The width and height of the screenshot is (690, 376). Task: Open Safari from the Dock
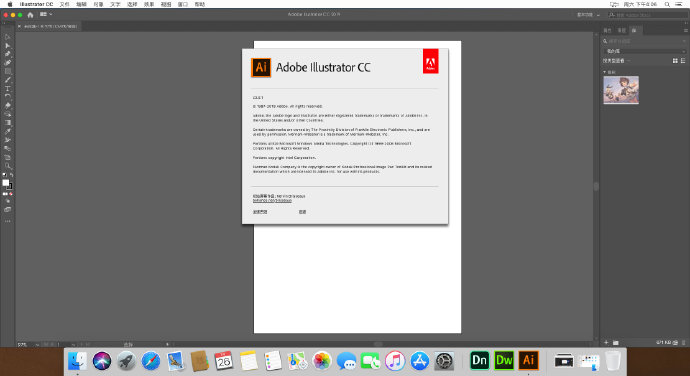(x=151, y=361)
